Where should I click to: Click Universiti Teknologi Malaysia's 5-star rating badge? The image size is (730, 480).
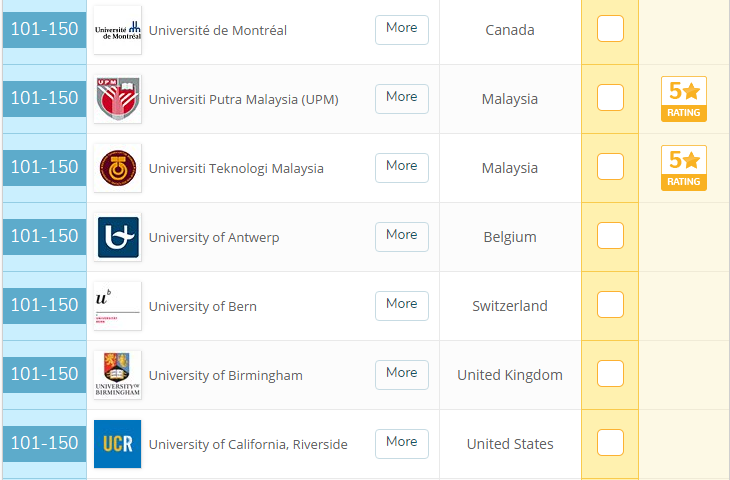[684, 168]
